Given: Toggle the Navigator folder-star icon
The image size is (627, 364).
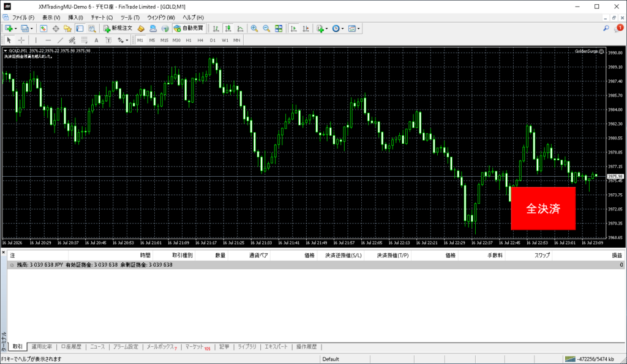Looking at the screenshot, I should click(67, 28).
